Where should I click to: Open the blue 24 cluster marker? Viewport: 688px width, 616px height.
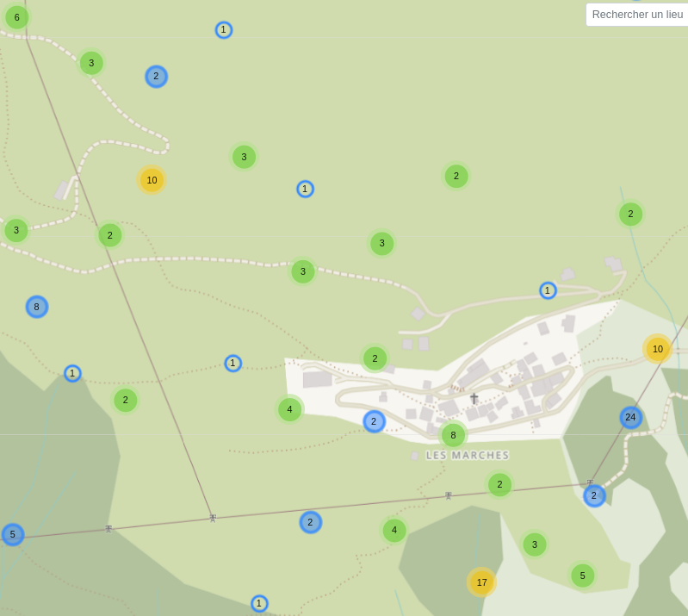(x=630, y=417)
